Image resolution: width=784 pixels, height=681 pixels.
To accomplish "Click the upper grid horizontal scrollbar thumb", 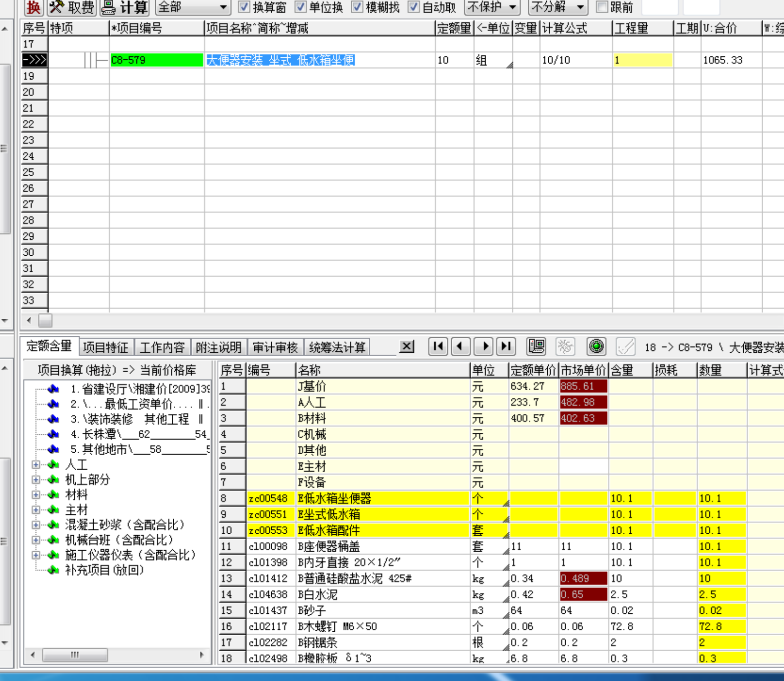I will tap(45, 321).
